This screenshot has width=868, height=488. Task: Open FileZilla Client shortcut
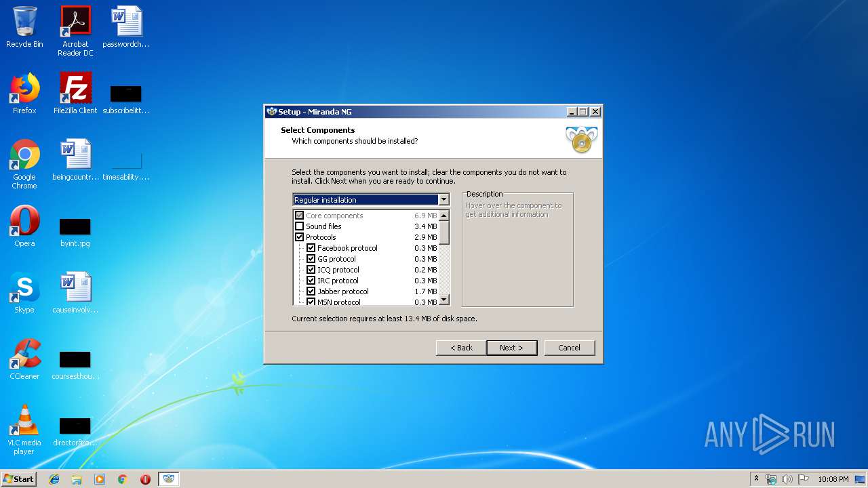click(75, 94)
